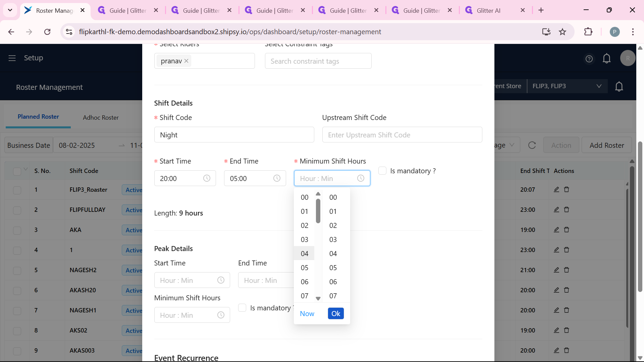Click the help question mark icon

click(x=589, y=59)
